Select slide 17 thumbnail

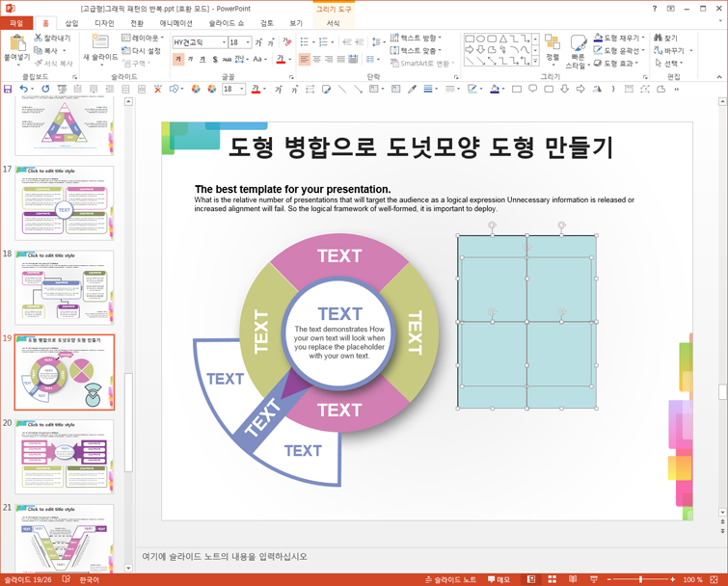tap(64, 203)
